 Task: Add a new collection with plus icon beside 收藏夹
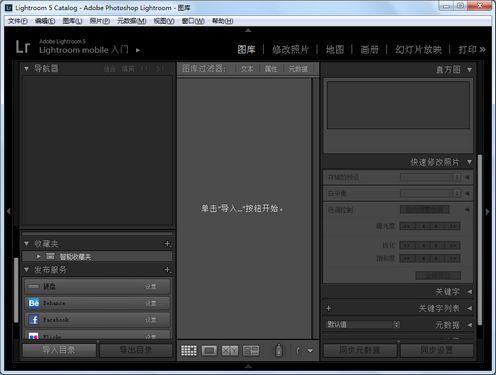[x=168, y=244]
